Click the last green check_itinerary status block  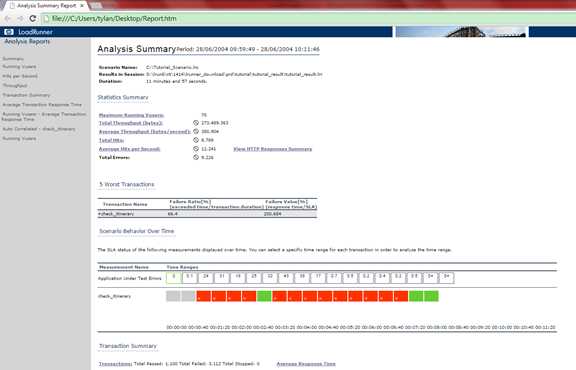click(x=431, y=296)
